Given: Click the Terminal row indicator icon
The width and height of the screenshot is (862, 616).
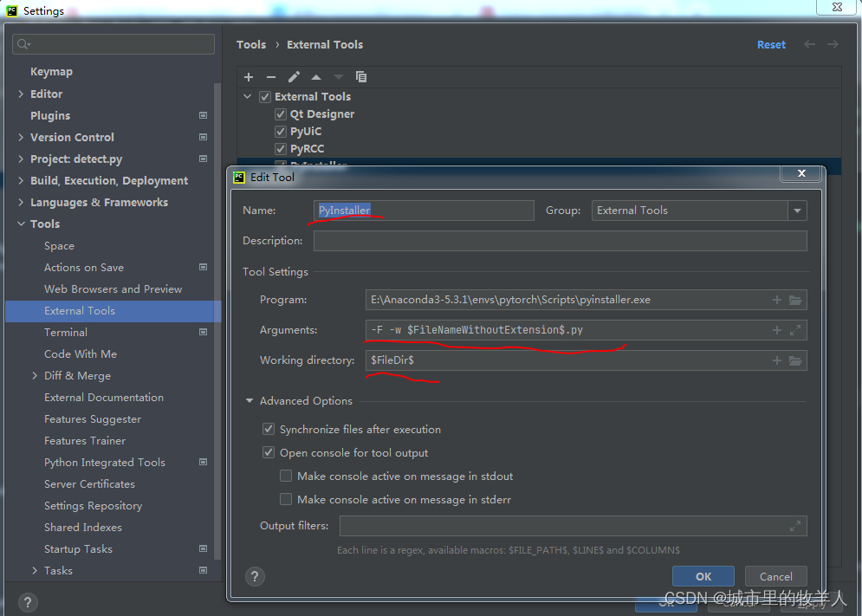Looking at the screenshot, I should (203, 332).
